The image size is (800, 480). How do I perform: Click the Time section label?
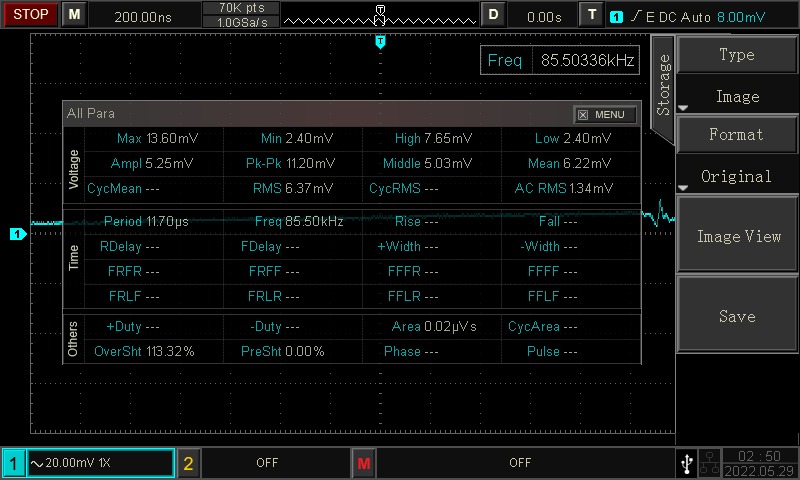click(x=73, y=258)
